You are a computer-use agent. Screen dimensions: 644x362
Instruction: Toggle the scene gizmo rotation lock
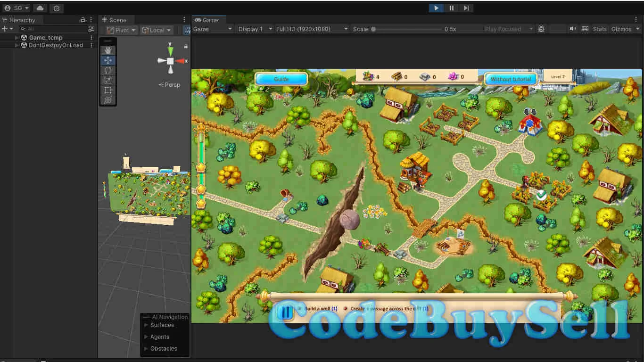click(x=186, y=46)
